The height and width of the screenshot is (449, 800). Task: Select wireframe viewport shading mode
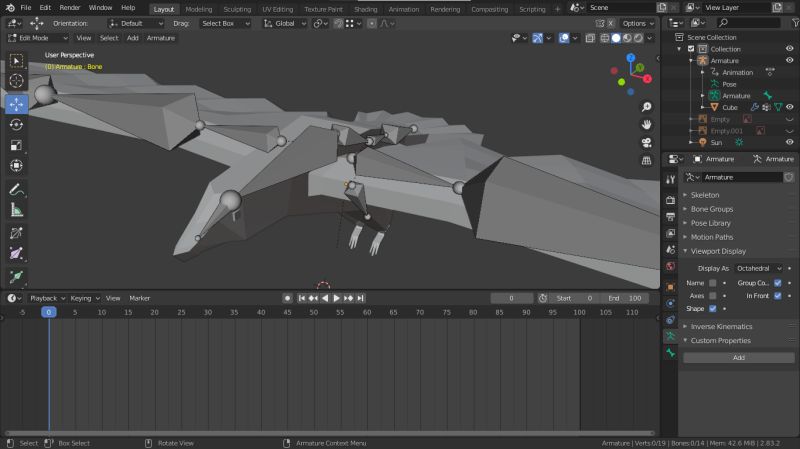[x=605, y=38]
